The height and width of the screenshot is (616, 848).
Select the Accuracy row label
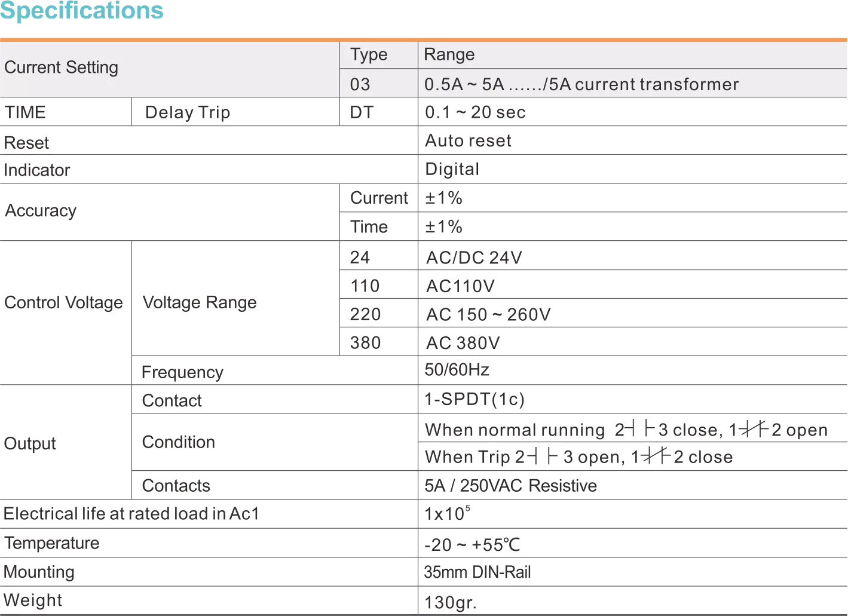[40, 211]
